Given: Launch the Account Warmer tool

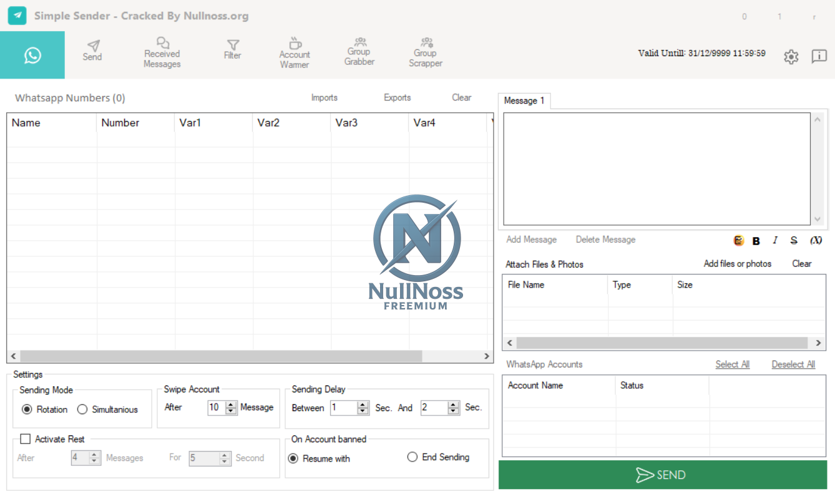Looking at the screenshot, I should click(295, 52).
